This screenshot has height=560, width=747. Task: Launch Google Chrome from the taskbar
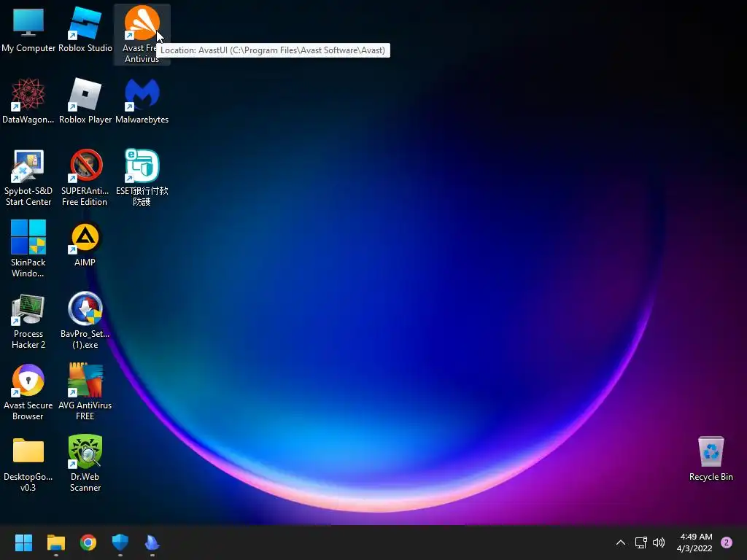pos(88,542)
